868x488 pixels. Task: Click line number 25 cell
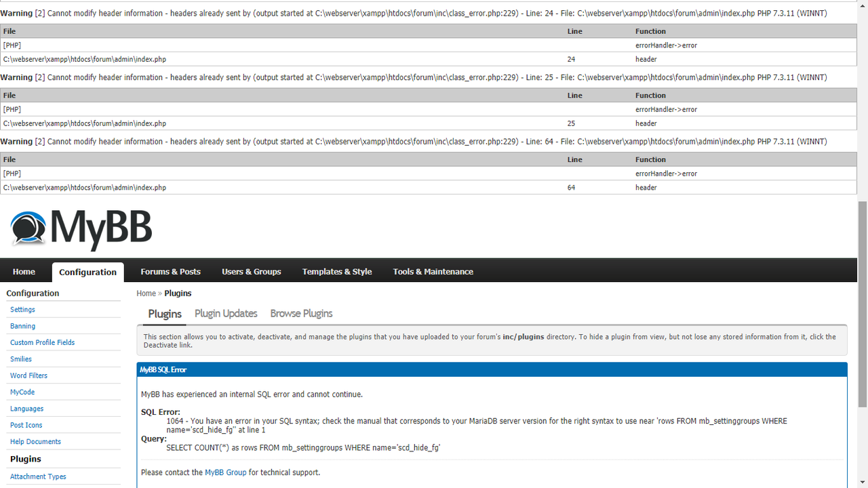571,123
